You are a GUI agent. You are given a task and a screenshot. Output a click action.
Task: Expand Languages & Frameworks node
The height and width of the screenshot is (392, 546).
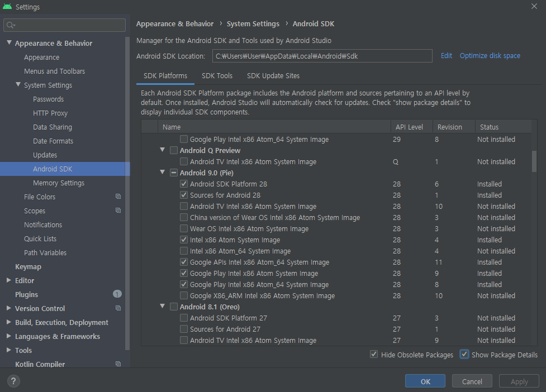9,336
